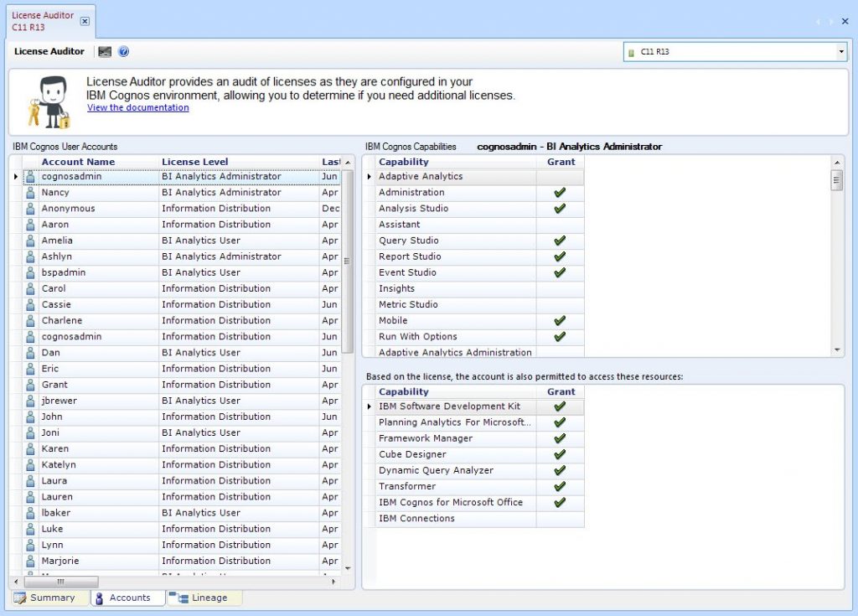Pick the user icon in Aaron's row
The width and height of the screenshot is (858, 616).
click(x=31, y=225)
